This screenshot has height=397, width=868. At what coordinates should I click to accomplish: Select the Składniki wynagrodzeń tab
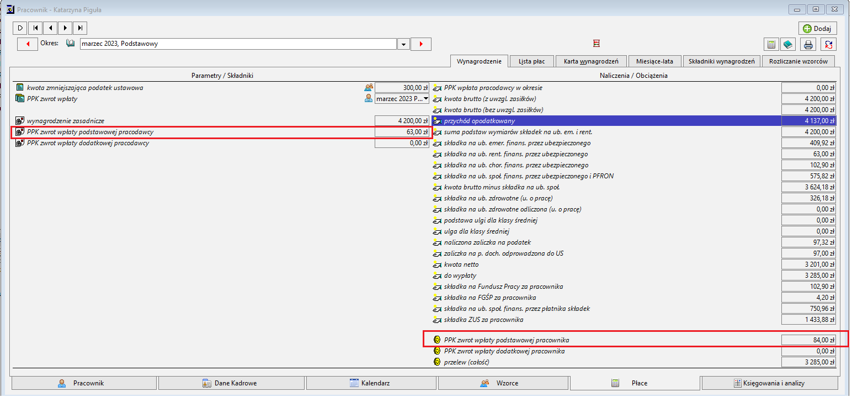[x=721, y=61]
